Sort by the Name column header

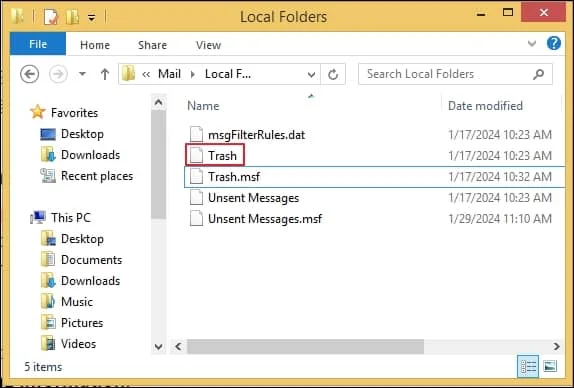[203, 106]
